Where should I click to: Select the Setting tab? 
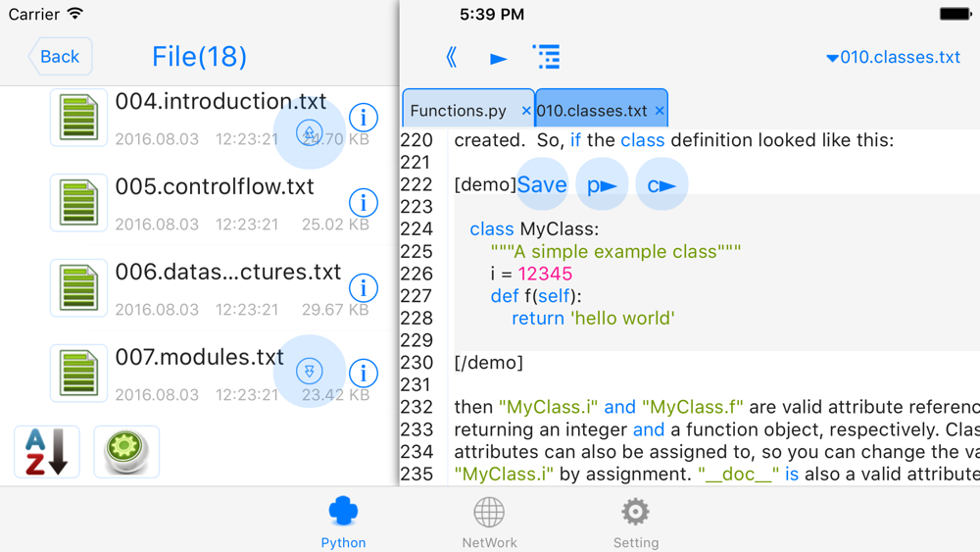(x=636, y=522)
